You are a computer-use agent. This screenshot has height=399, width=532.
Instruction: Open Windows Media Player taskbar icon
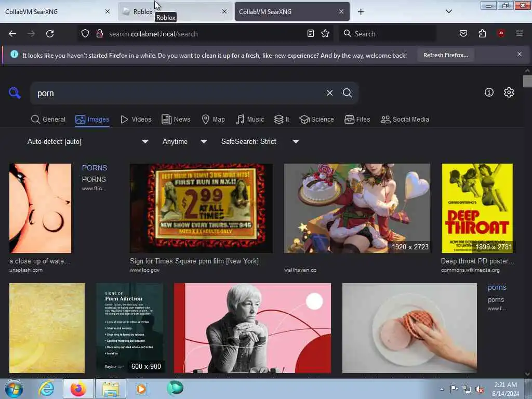pos(141,389)
